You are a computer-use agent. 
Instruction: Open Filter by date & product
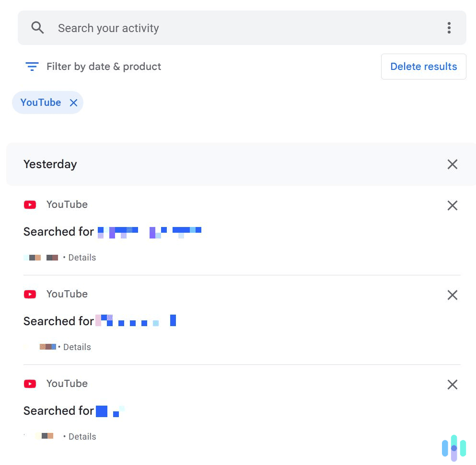104,66
